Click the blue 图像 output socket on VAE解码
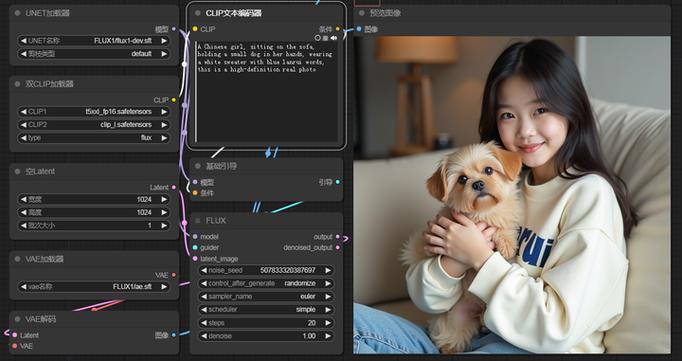This screenshot has width=682, height=361. pos(174,335)
